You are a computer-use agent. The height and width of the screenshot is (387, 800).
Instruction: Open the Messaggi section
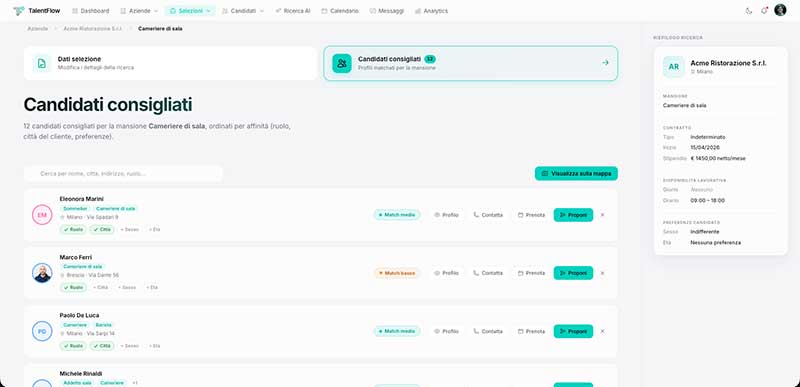[x=387, y=11]
